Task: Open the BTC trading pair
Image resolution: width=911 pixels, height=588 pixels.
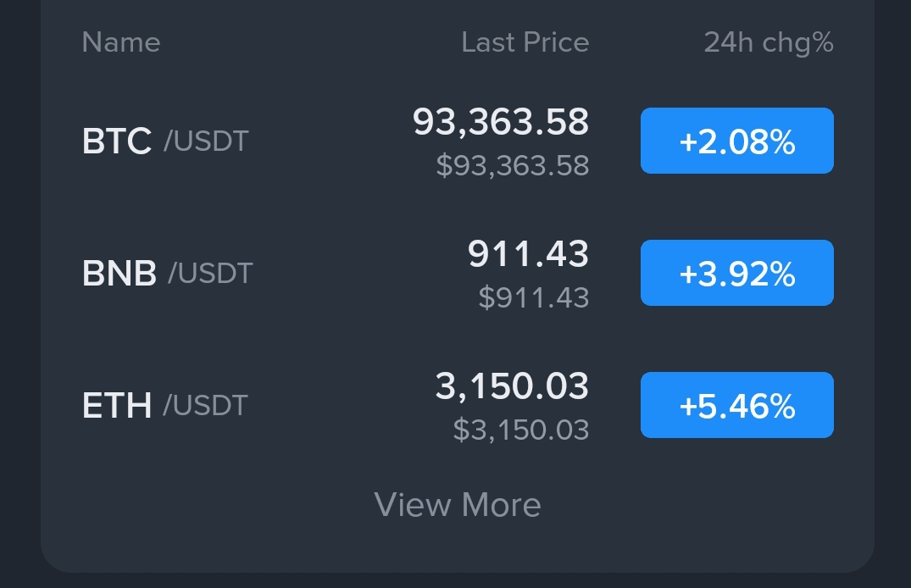Action: 117,141
